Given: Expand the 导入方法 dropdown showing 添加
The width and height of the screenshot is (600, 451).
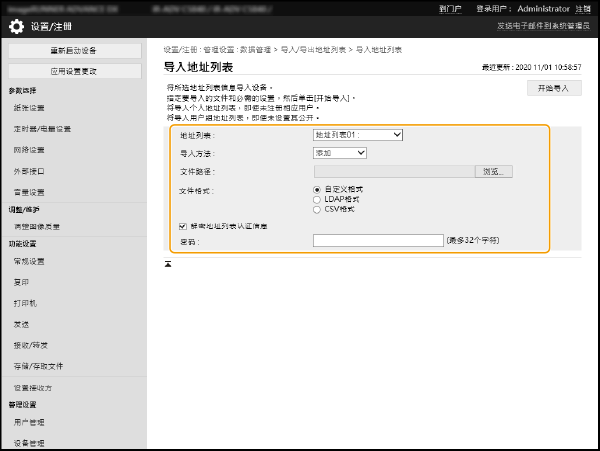Looking at the screenshot, I should pos(340,153).
